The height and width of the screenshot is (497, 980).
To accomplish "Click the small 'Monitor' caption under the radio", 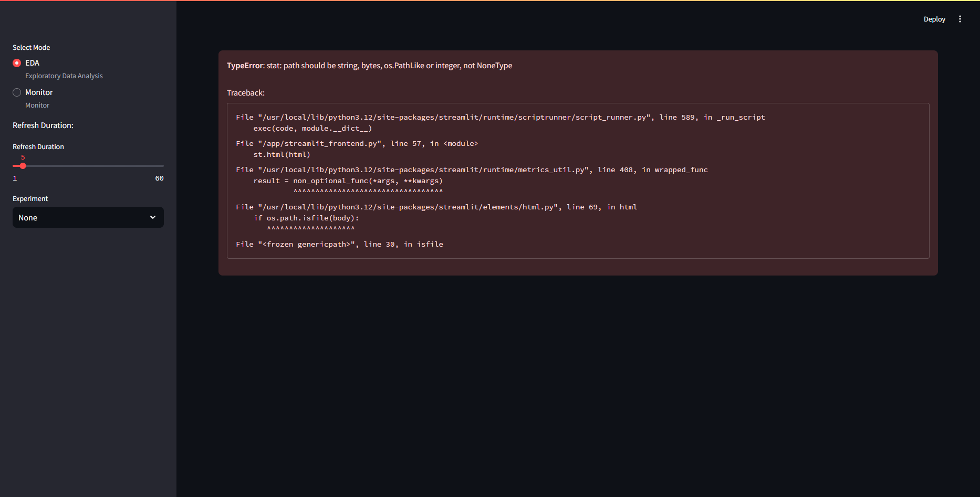I will tap(37, 105).
